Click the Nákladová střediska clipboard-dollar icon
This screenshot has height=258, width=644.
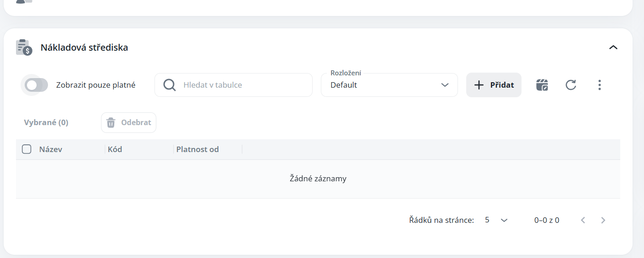24,47
